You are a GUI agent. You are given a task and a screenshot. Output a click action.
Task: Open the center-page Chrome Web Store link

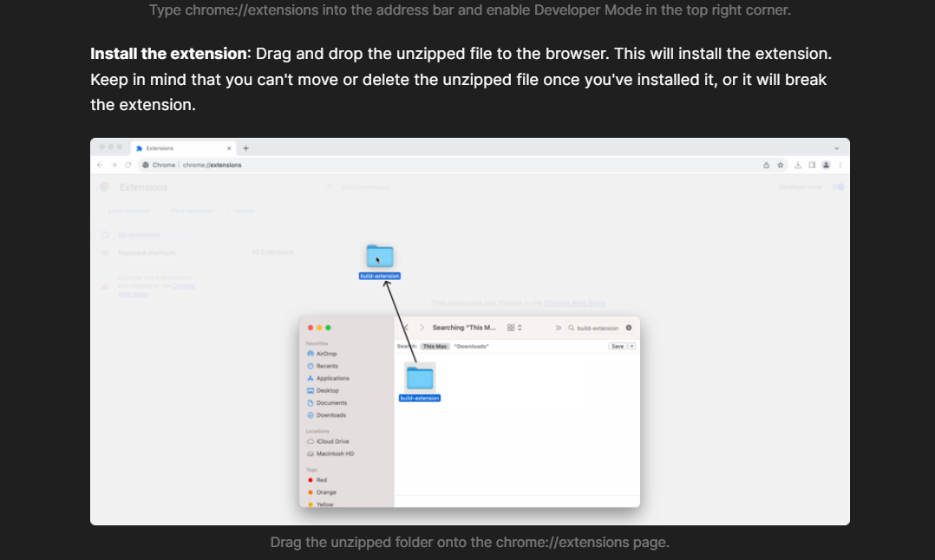click(x=574, y=303)
